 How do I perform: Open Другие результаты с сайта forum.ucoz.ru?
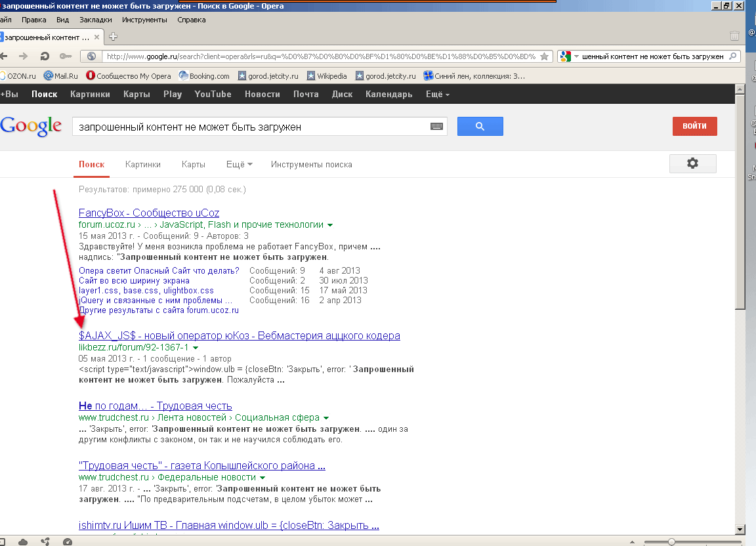coord(159,310)
